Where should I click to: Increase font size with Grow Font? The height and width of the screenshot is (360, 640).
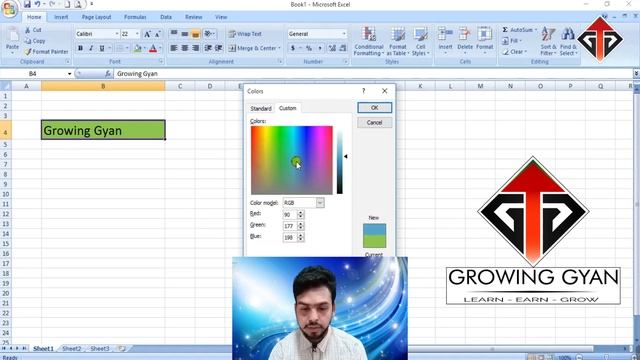(x=147, y=34)
